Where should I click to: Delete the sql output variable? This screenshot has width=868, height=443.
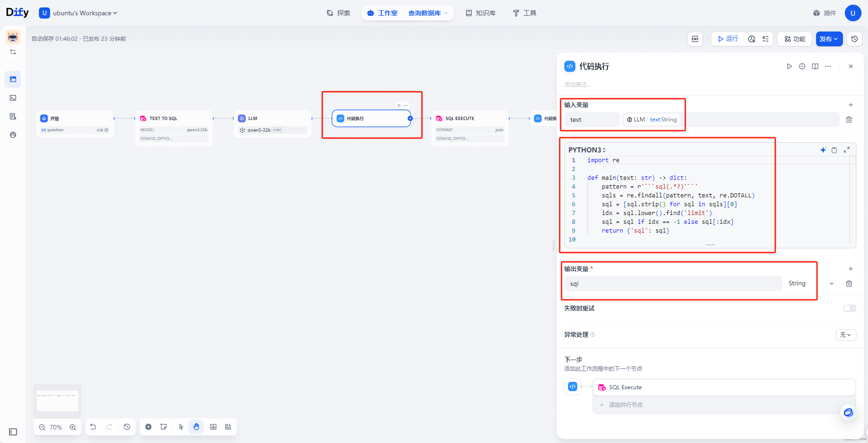849,284
